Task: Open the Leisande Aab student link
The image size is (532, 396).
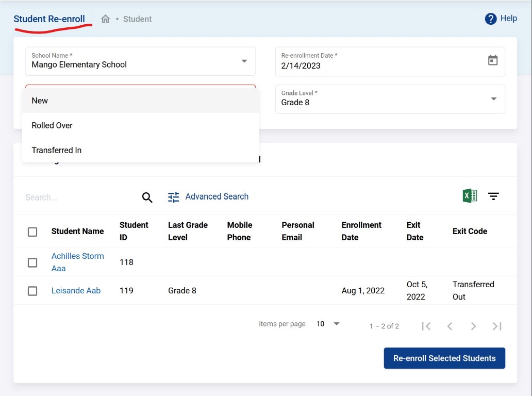Action: tap(76, 290)
